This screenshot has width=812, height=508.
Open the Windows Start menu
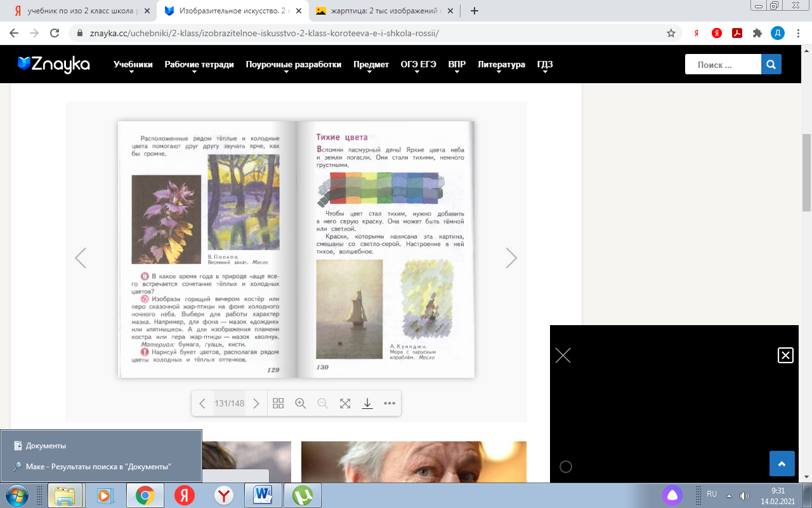[x=17, y=495]
